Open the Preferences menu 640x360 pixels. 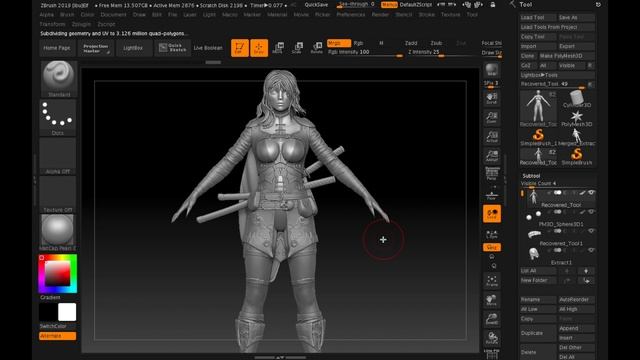click(x=351, y=14)
